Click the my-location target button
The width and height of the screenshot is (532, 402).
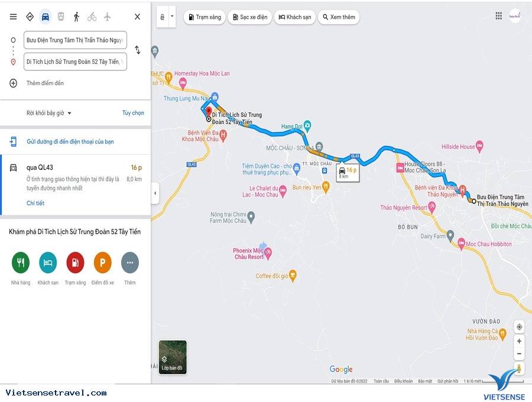pyautogui.click(x=519, y=327)
